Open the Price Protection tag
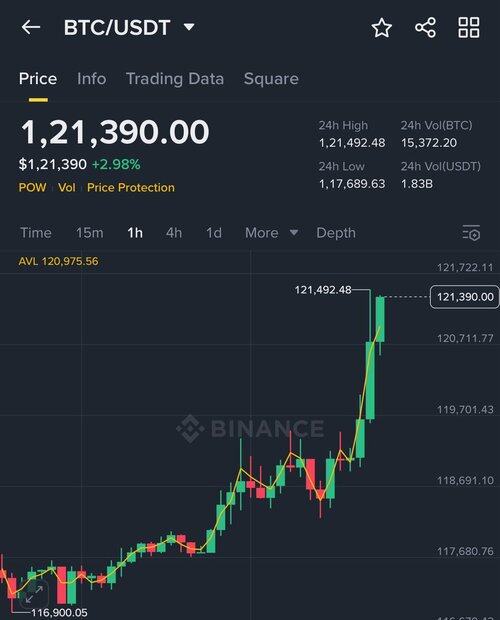Viewport: 500px width, 620px height. coord(131,187)
